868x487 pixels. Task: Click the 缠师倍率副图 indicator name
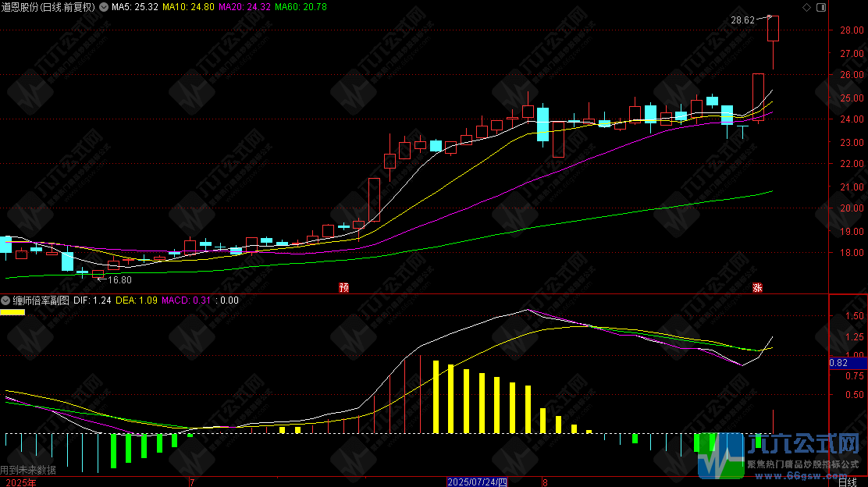click(x=41, y=300)
